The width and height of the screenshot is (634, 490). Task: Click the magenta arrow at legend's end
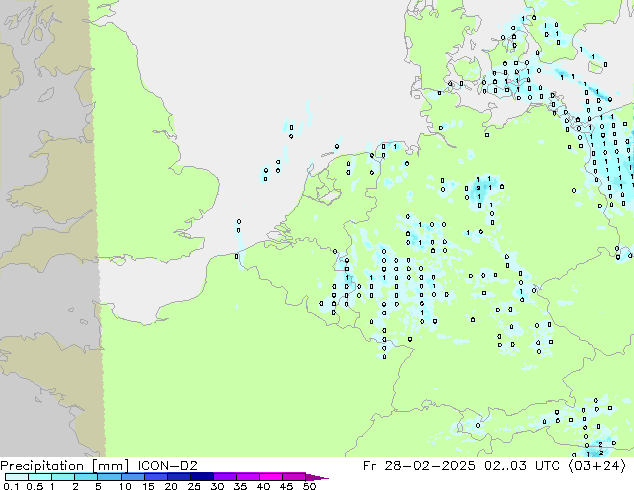click(x=321, y=477)
